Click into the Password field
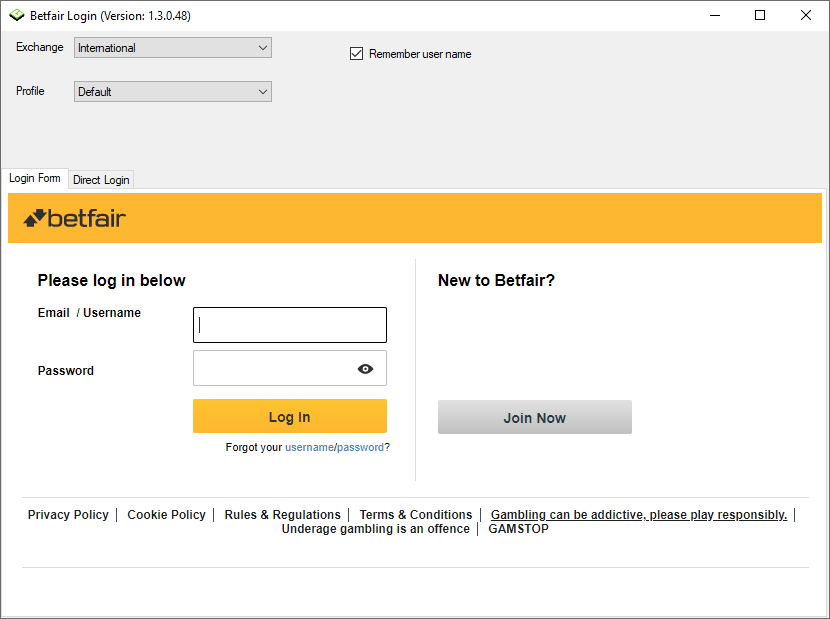 coord(272,369)
